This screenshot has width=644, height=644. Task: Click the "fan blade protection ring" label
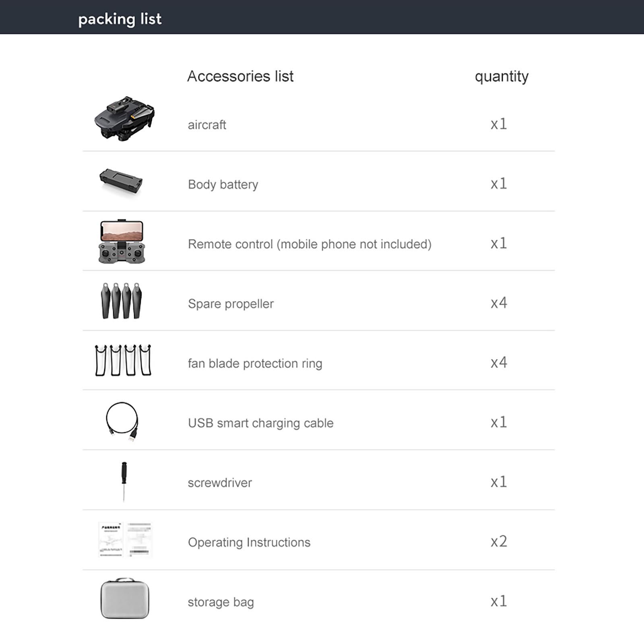[x=255, y=363]
